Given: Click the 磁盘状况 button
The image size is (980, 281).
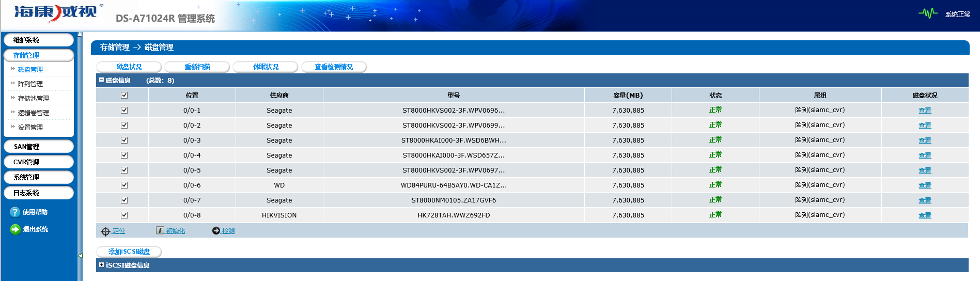Looking at the screenshot, I should (129, 67).
